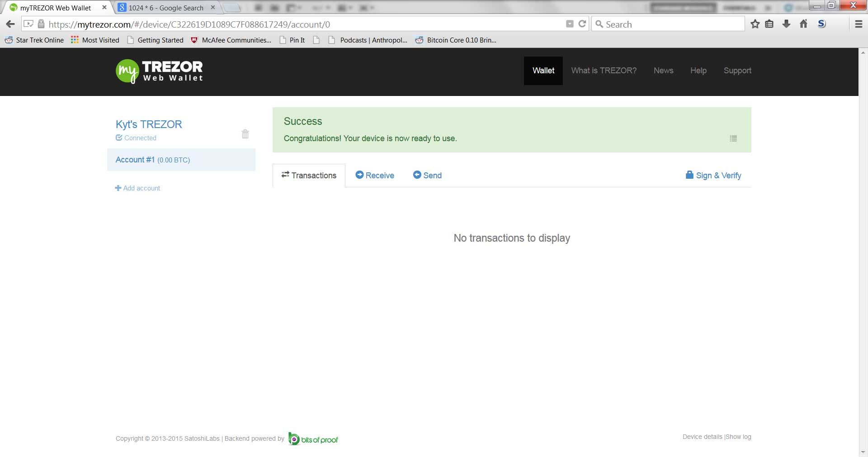Click the browser Search field
The height and width of the screenshot is (457, 868).
(668, 24)
